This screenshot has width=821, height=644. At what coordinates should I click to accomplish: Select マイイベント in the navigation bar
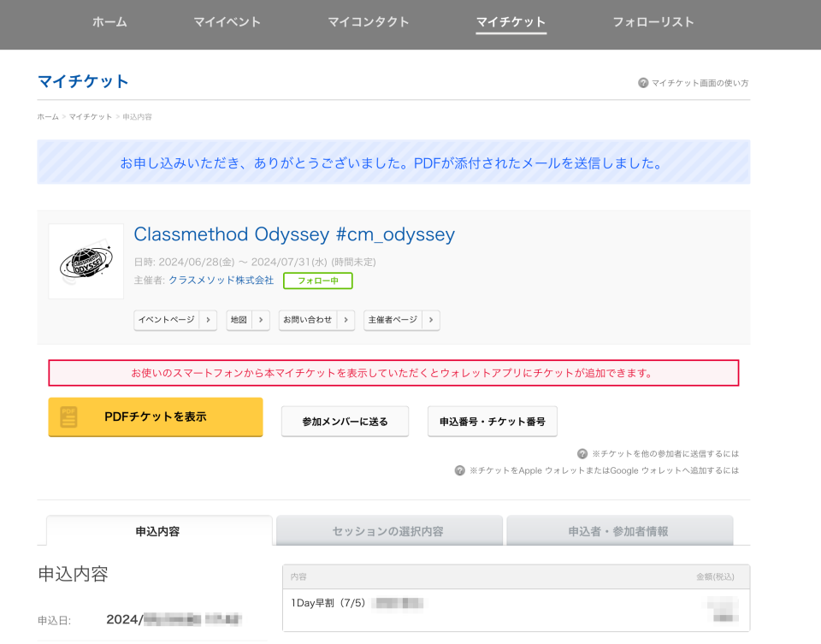[226, 22]
